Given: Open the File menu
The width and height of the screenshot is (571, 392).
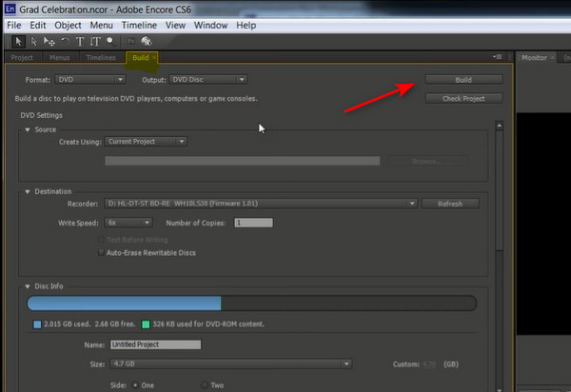Looking at the screenshot, I should [x=14, y=25].
